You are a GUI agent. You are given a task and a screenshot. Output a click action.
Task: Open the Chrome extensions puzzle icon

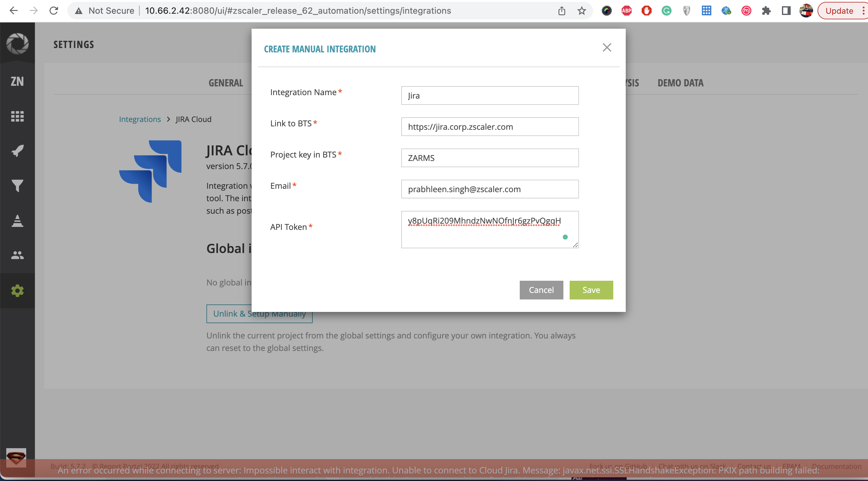pos(766,10)
